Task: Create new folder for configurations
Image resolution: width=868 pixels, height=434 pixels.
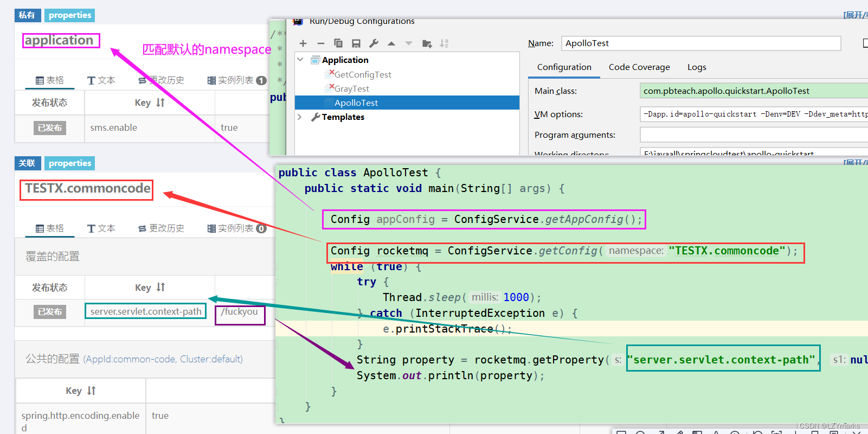Action: [427, 43]
